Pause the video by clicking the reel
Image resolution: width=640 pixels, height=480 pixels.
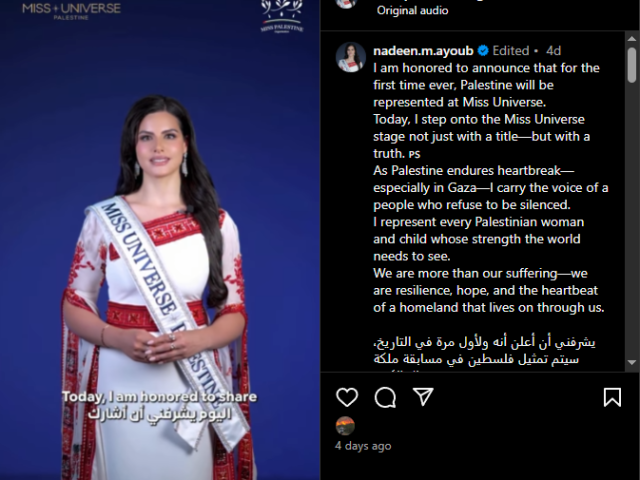coord(160,240)
